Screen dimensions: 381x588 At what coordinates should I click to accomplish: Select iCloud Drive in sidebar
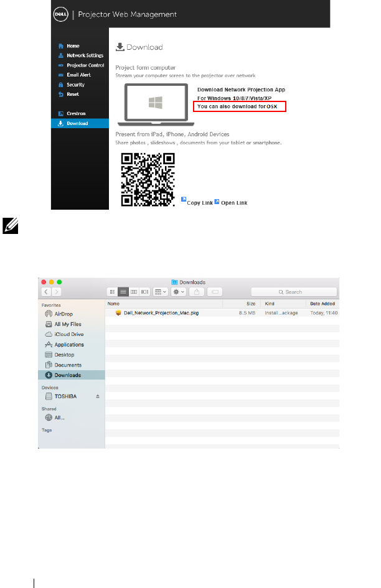point(72,334)
